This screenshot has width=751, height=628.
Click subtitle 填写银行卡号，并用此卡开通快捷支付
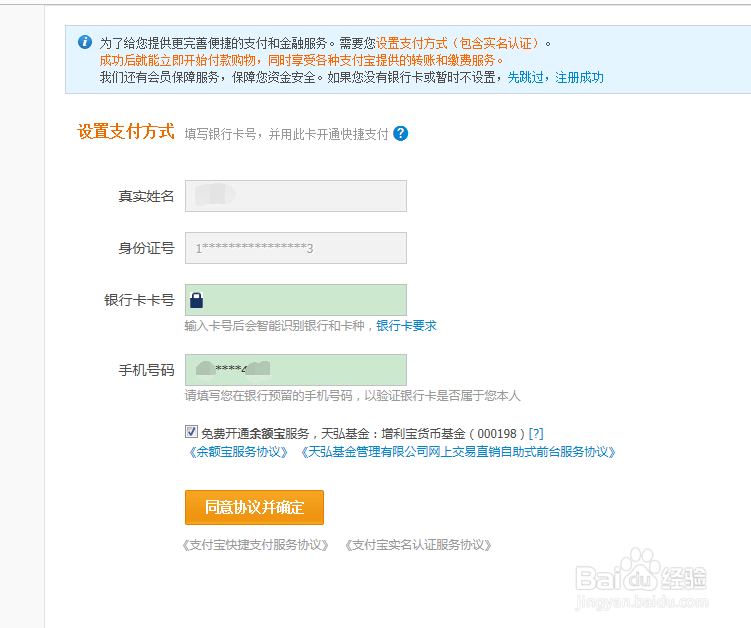tap(286, 135)
